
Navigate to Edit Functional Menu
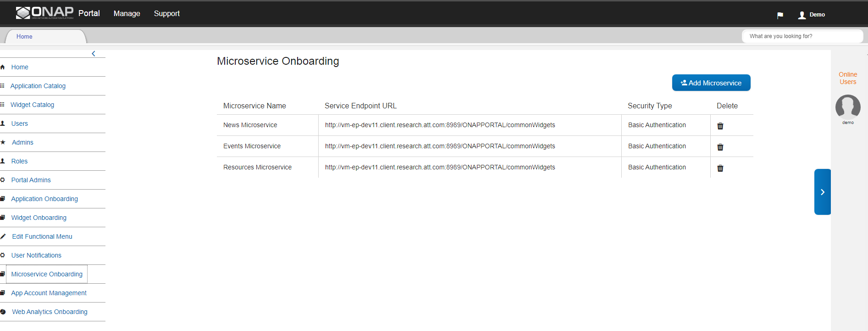pyautogui.click(x=42, y=236)
